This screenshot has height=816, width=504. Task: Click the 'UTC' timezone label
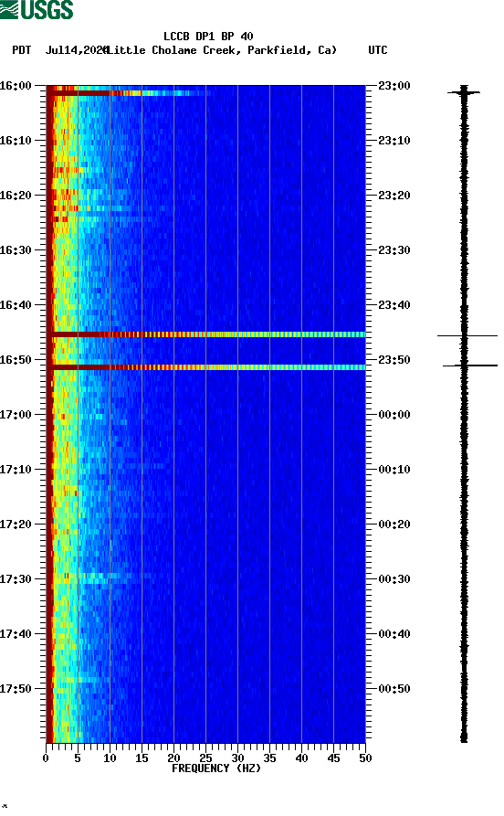coord(378,50)
